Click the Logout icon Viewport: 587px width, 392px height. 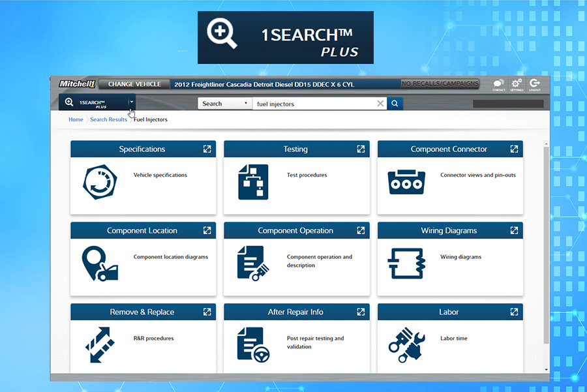coord(535,84)
